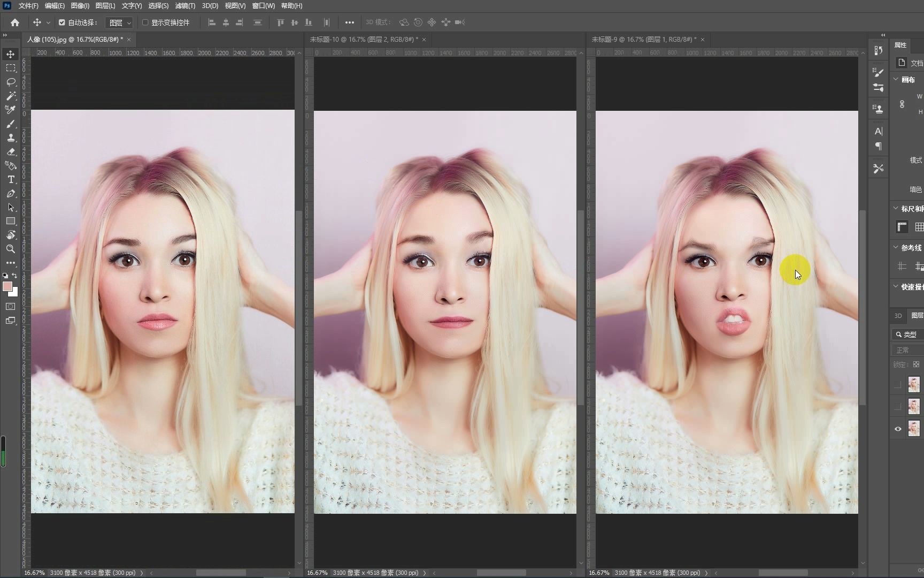The image size is (924, 578).
Task: Select the Rectangular Marquee tool
Action: 10,68
